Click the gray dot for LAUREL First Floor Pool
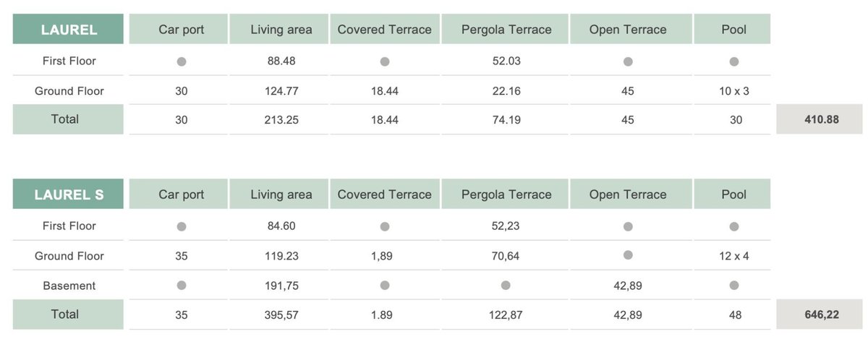Viewport: 868px width, 342px height. 733,61
